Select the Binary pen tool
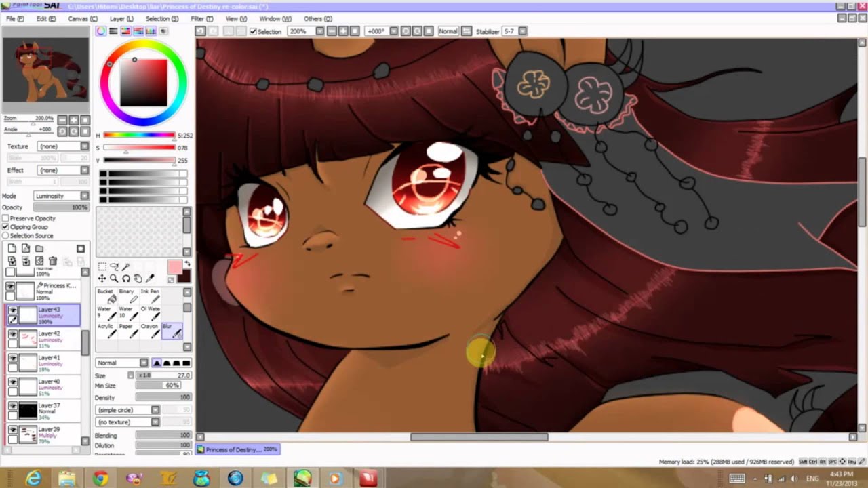This screenshot has width=868, height=488. pyautogui.click(x=127, y=296)
